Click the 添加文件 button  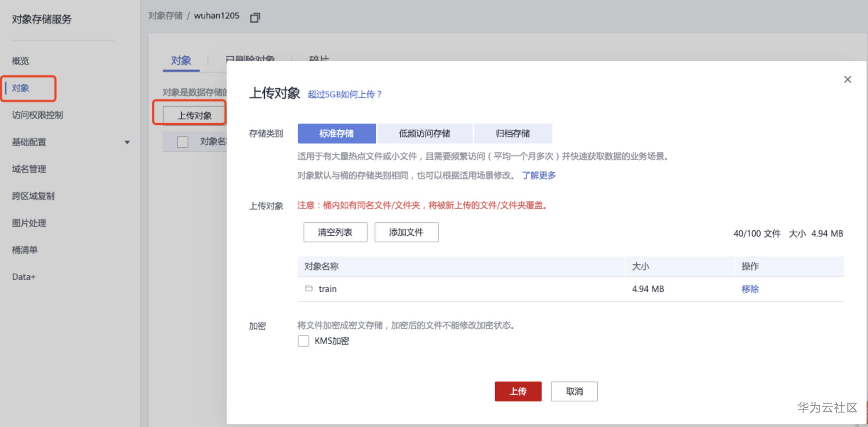[x=406, y=232]
